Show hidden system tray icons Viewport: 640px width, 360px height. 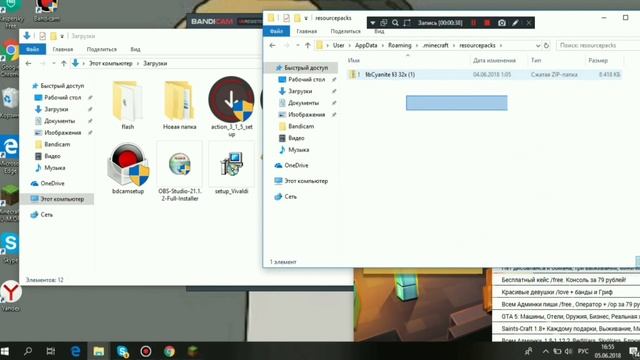point(545,351)
